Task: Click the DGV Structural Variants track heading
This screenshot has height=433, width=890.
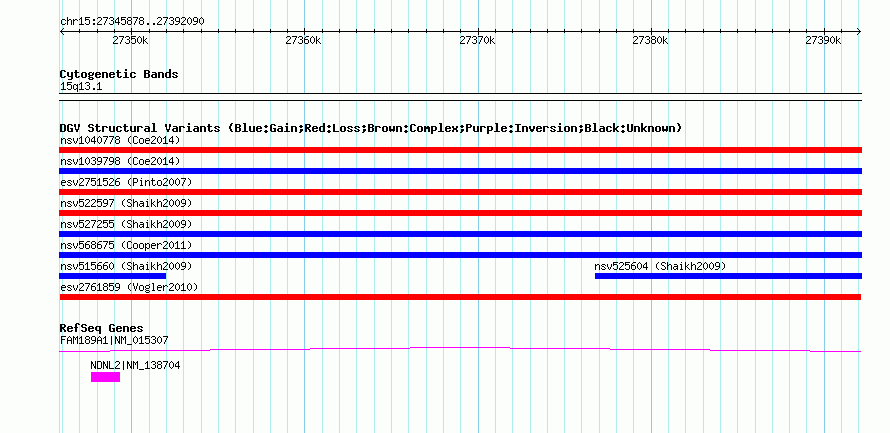Action: [x=371, y=128]
